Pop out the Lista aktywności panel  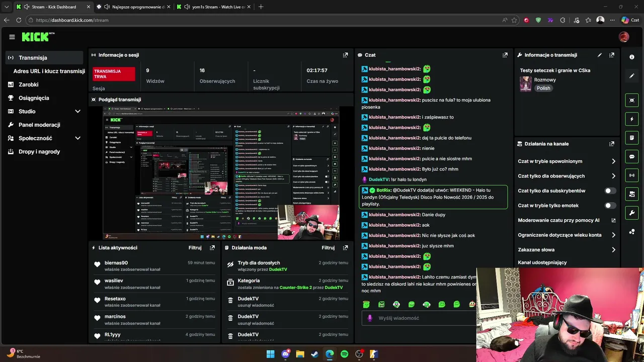(212, 248)
